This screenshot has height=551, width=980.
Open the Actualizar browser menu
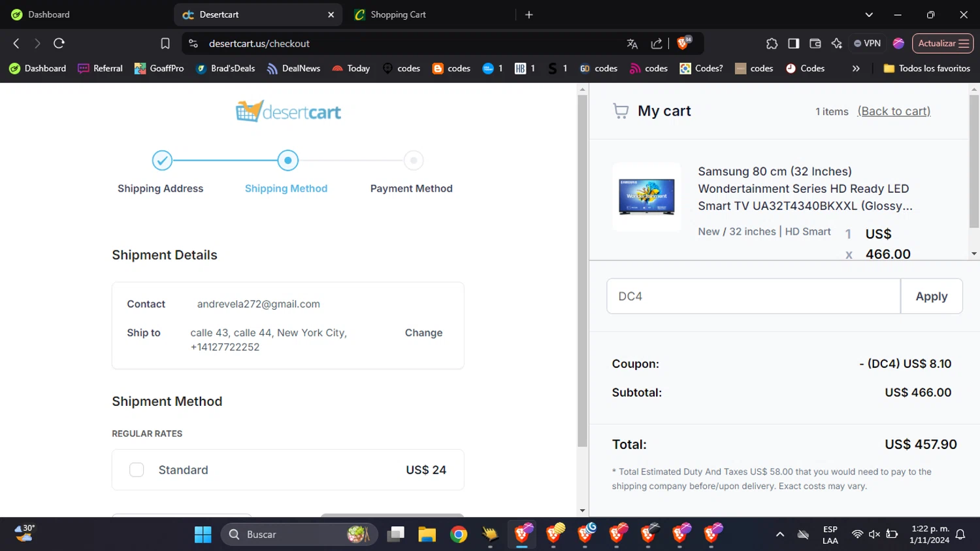click(x=943, y=43)
